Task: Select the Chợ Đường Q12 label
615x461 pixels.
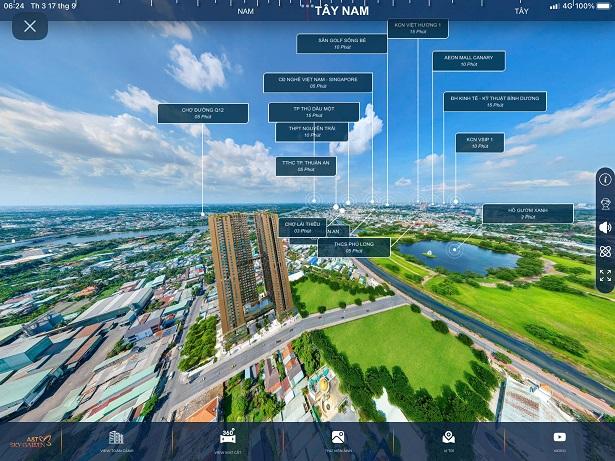Action: tap(202, 113)
